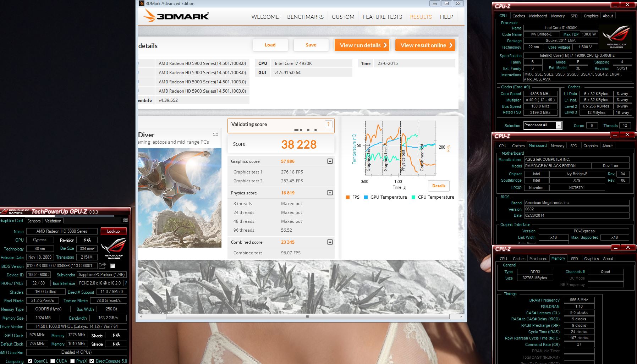This screenshot has height=364, width=637.
Task: Collapse the Physics score section
Action: [330, 193]
